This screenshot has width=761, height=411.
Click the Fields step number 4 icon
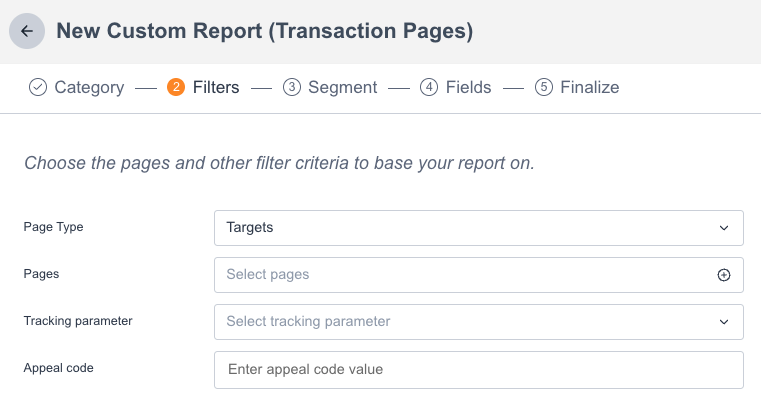point(429,87)
